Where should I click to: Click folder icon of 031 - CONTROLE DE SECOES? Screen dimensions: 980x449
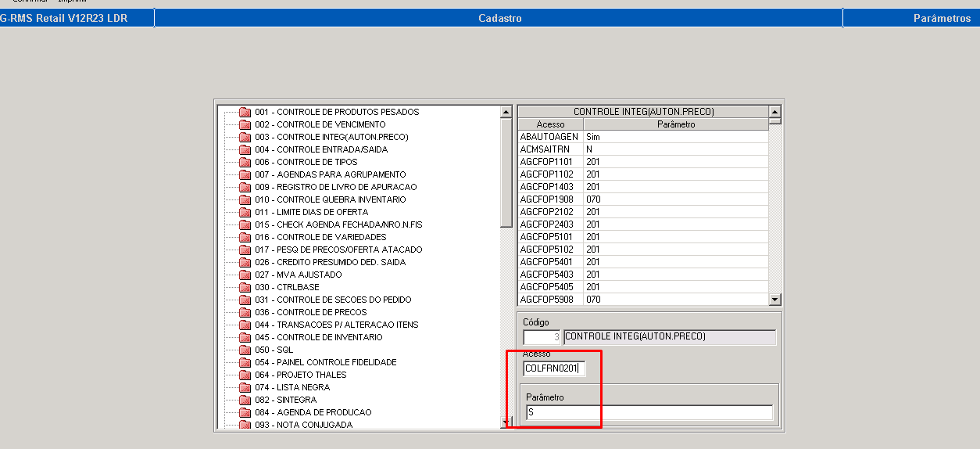pos(245,300)
